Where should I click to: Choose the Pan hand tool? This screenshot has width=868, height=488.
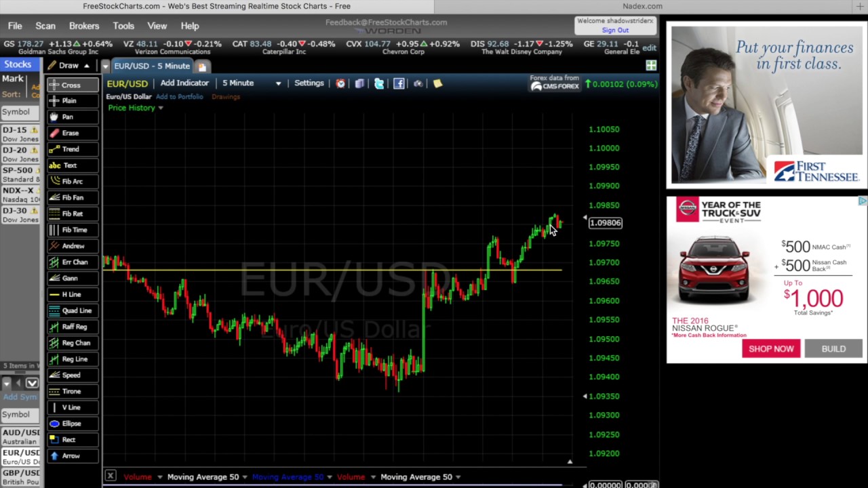point(73,117)
